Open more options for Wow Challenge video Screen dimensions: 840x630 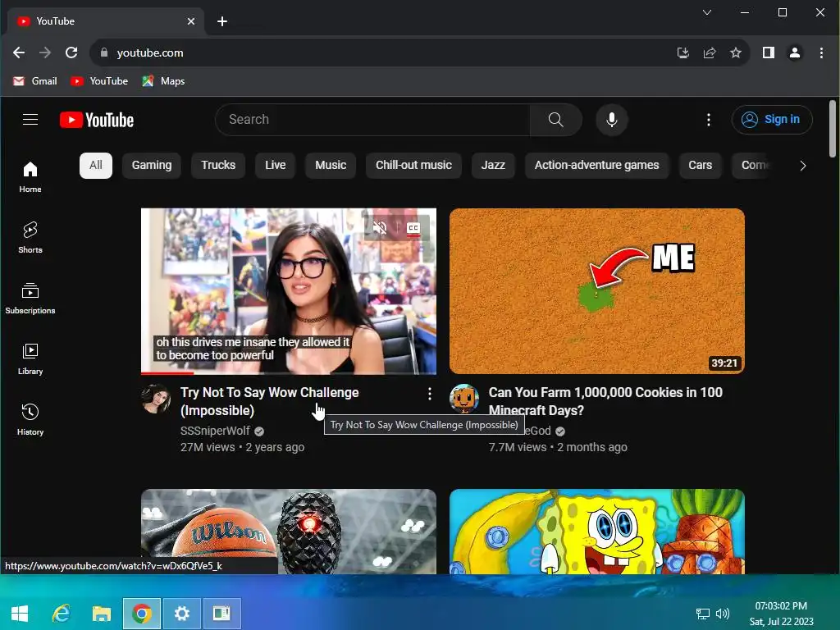click(x=429, y=395)
